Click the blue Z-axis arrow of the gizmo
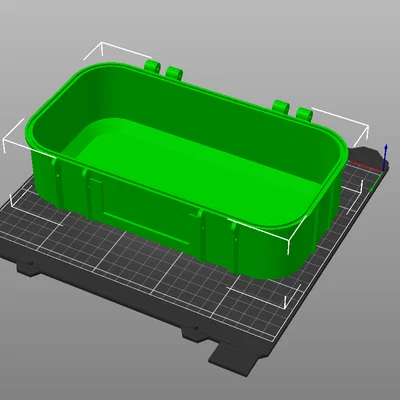400x400 pixels. 386,157
